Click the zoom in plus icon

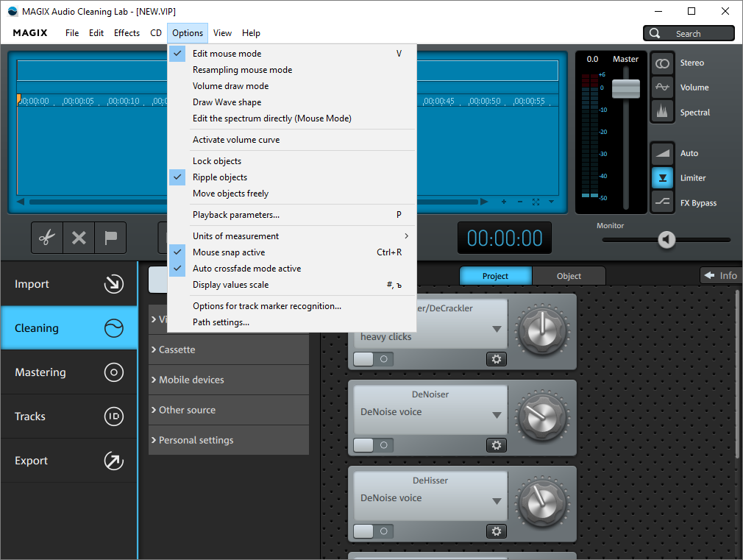pyautogui.click(x=504, y=202)
